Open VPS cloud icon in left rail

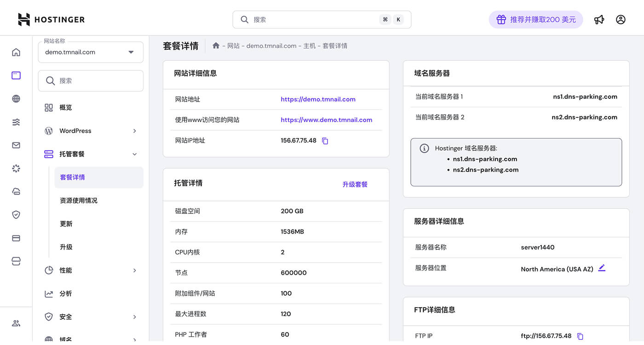tap(16, 192)
